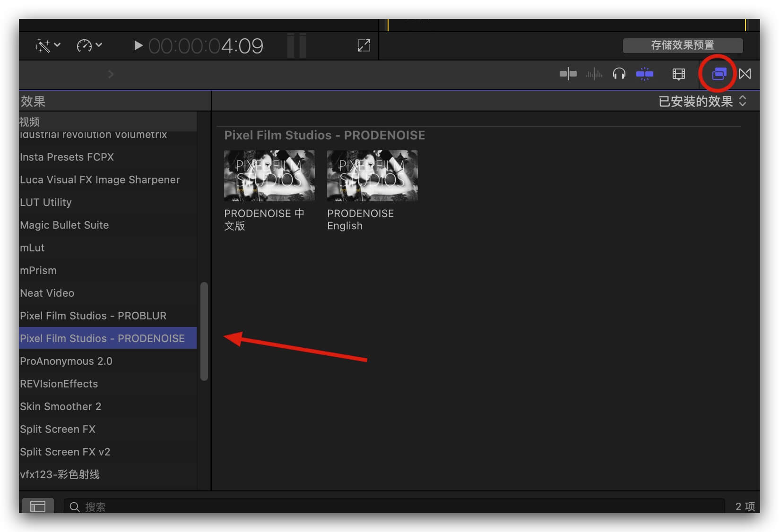The height and width of the screenshot is (532, 779).
Task: Select Neat Video category
Action: [108, 293]
